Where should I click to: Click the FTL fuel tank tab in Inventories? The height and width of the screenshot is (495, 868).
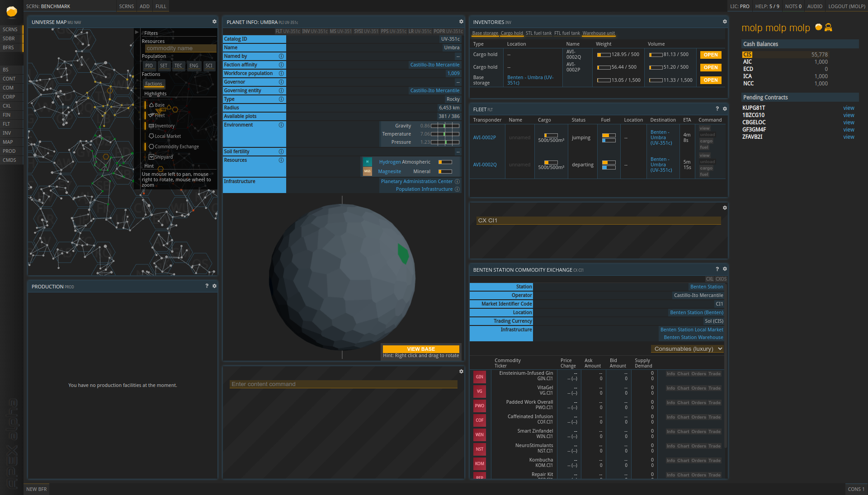click(x=566, y=33)
